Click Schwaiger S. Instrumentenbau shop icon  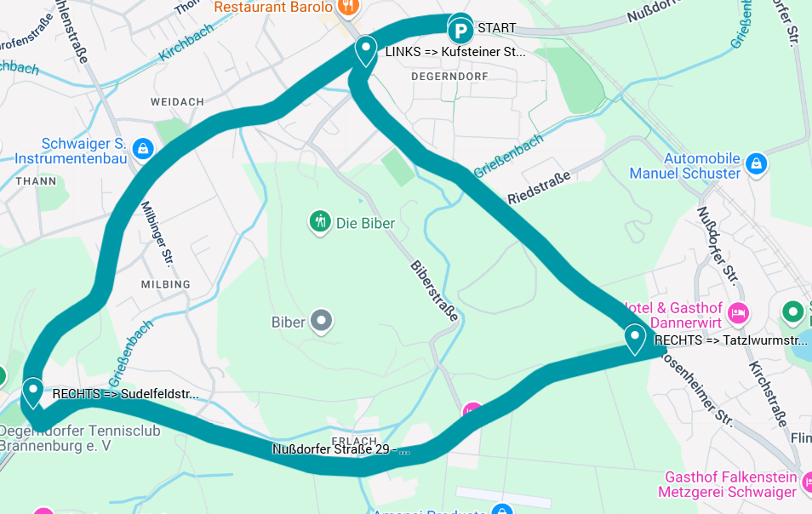pyautogui.click(x=143, y=150)
